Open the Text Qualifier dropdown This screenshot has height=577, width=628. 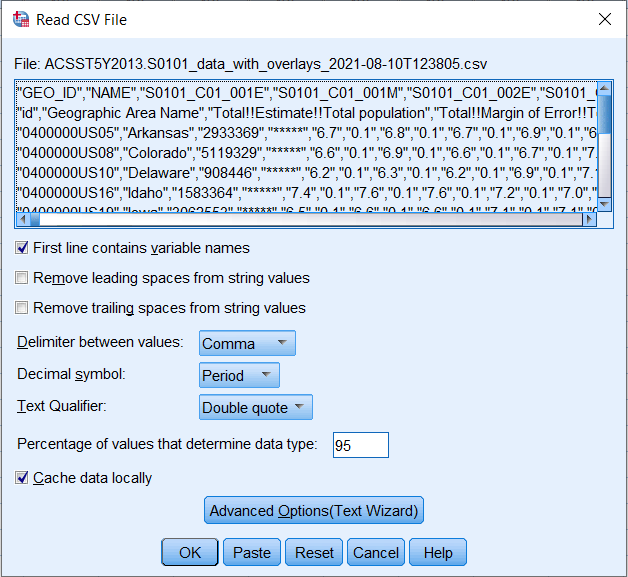pos(255,408)
